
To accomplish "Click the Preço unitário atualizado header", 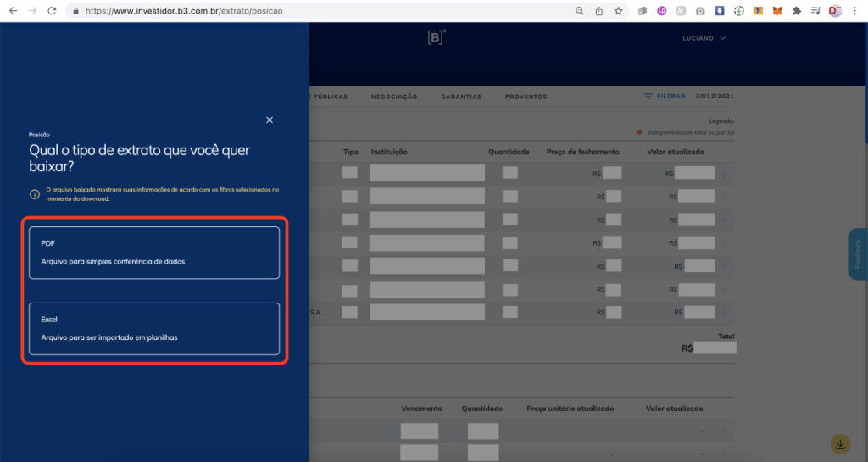I will click(x=570, y=409).
